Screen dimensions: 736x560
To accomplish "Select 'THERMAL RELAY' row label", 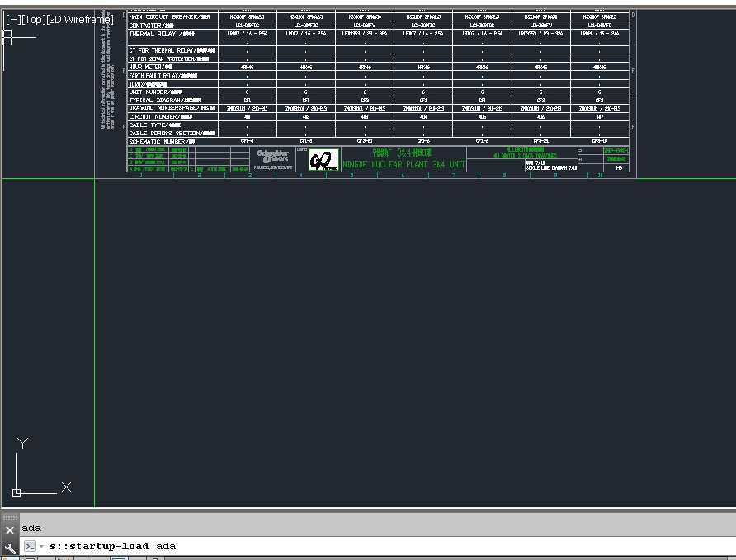I will point(162,34).
